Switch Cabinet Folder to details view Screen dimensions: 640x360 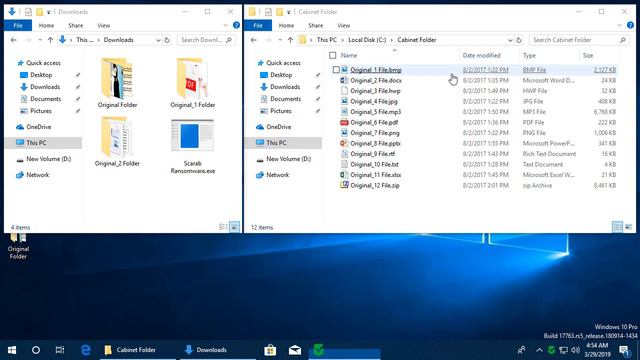click(x=618, y=227)
